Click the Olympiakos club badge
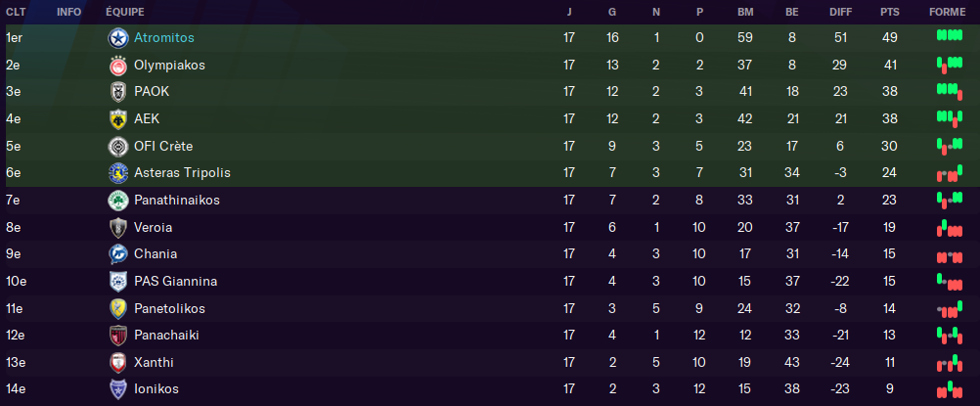The width and height of the screenshot is (980, 406). [118, 66]
